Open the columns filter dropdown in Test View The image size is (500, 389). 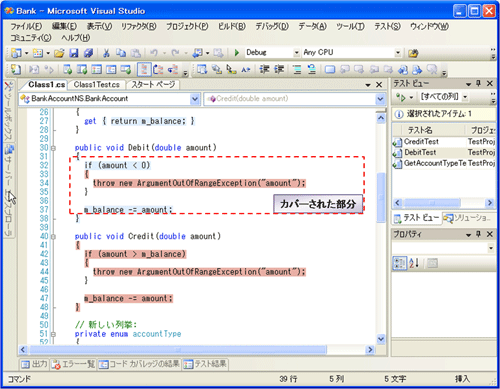(465, 97)
